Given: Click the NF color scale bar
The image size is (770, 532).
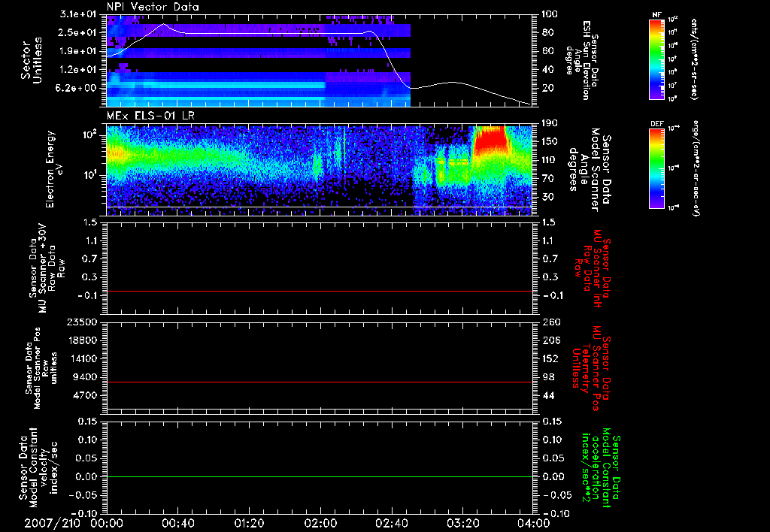Looking at the screenshot, I should point(657,59).
